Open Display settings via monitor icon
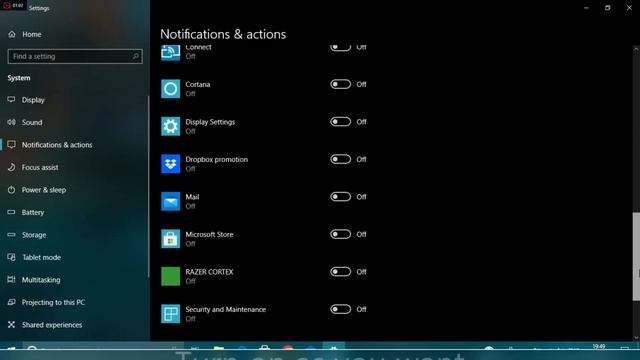 click(x=11, y=100)
